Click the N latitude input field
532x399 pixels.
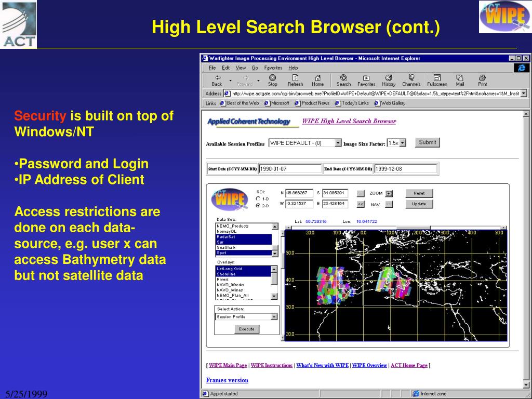pos(299,193)
